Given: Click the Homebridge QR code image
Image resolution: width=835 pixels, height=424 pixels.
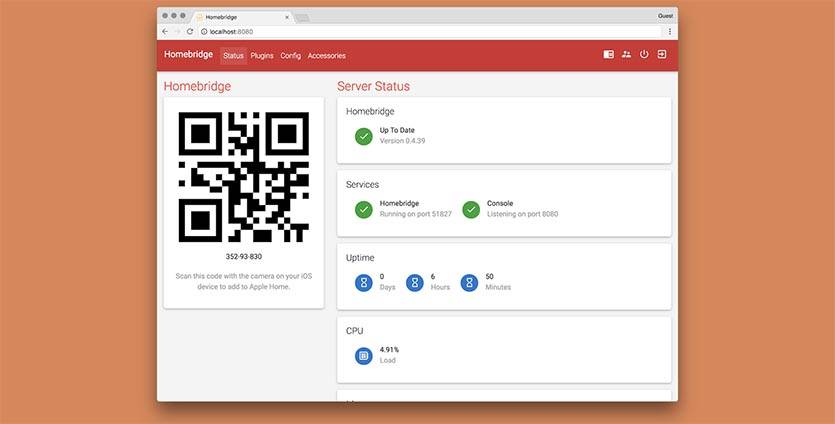Looking at the screenshot, I should tap(243, 177).
